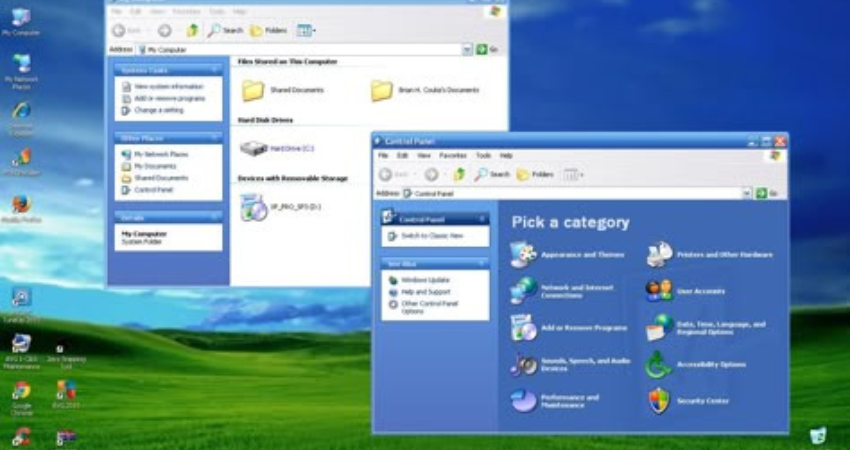This screenshot has width=850, height=450.
Task: Click Folders in Control Panel toolbar
Action: click(x=535, y=175)
